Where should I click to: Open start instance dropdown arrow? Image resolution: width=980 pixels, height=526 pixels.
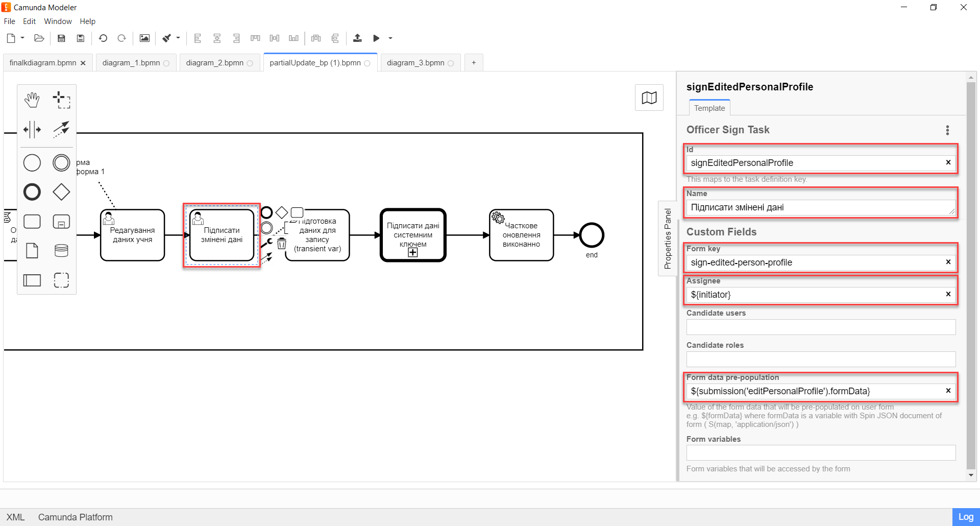[x=390, y=38]
